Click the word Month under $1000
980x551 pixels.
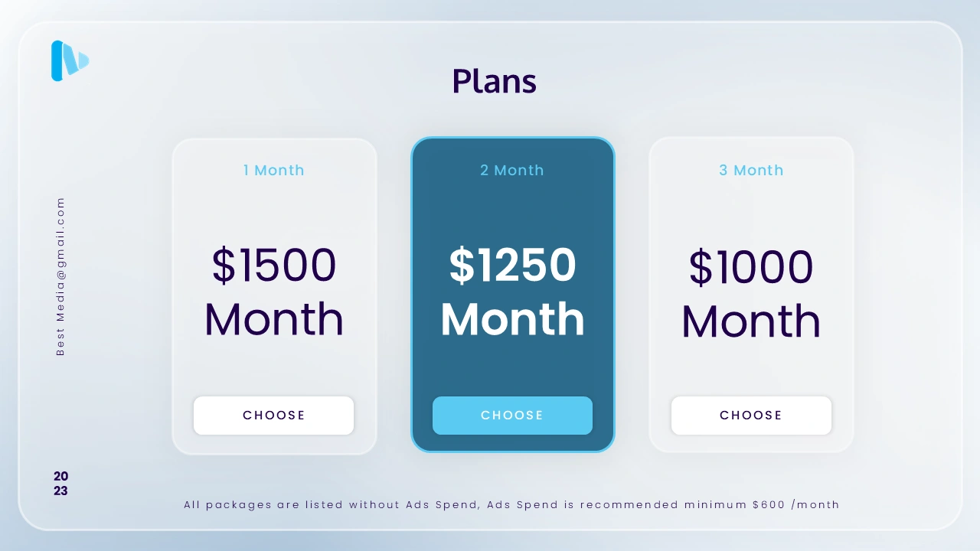click(x=751, y=321)
